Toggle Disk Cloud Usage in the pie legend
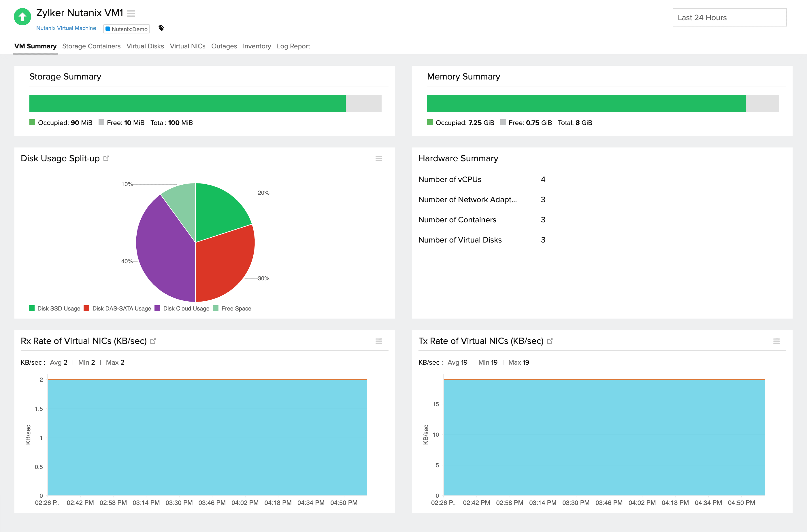 (x=186, y=308)
